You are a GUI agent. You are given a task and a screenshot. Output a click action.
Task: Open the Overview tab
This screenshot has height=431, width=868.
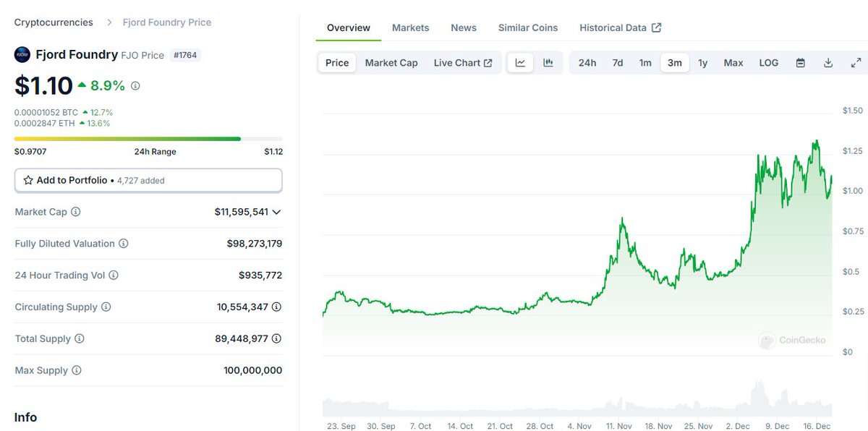click(349, 27)
